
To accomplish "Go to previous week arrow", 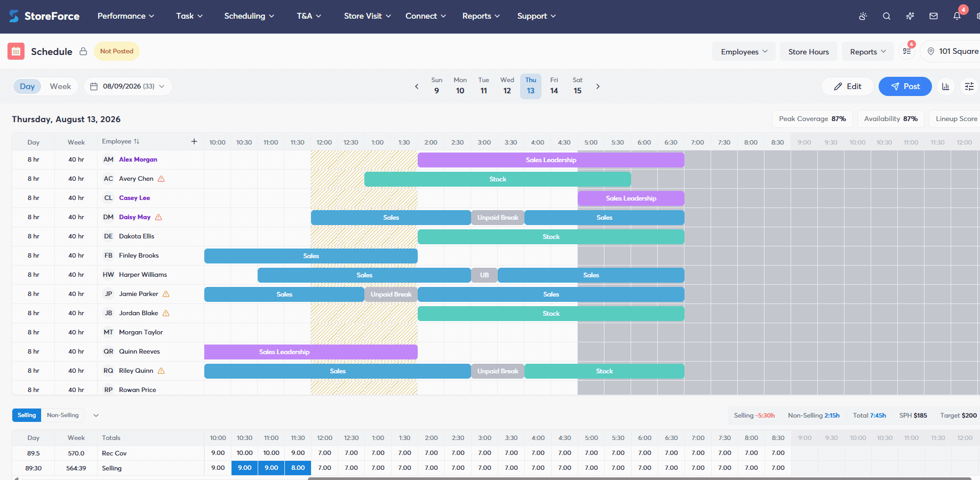I will tap(417, 86).
